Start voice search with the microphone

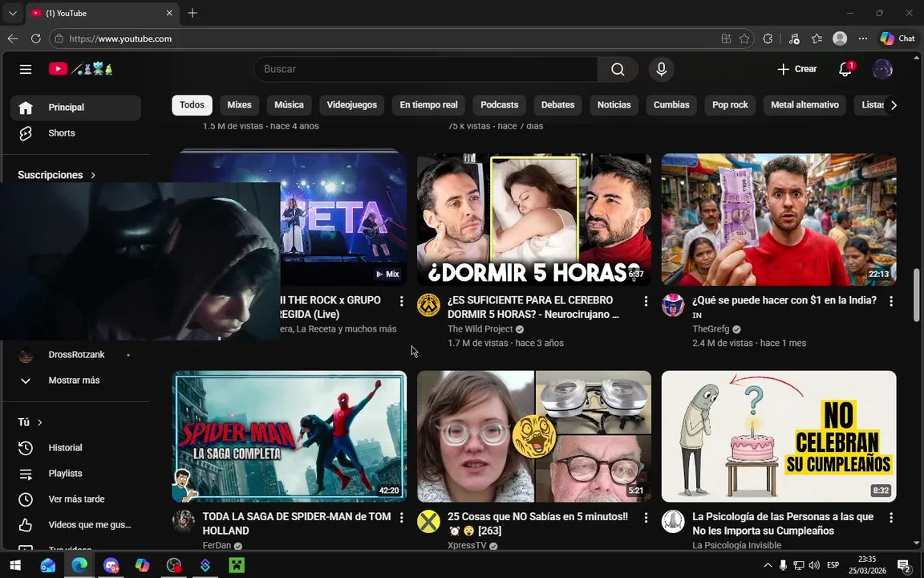point(661,69)
